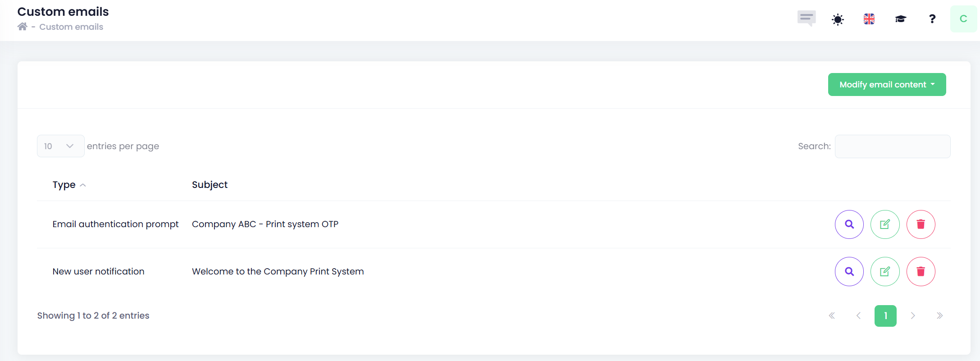Toggle the light/dark theme sun icon
Screen dimensions: 980x361
point(838,19)
